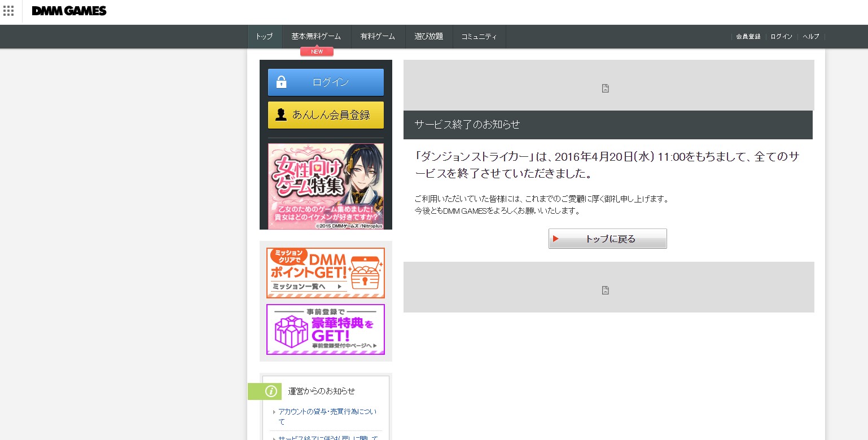This screenshot has width=868, height=440.
Task: Click the ご利用いただいていた皆様 thank-you text line
Action: [542, 199]
